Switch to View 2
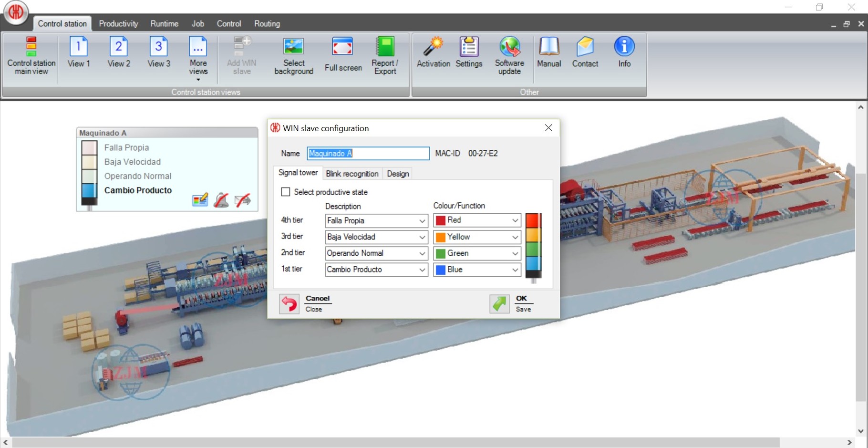This screenshot has width=868, height=448. pos(119,52)
